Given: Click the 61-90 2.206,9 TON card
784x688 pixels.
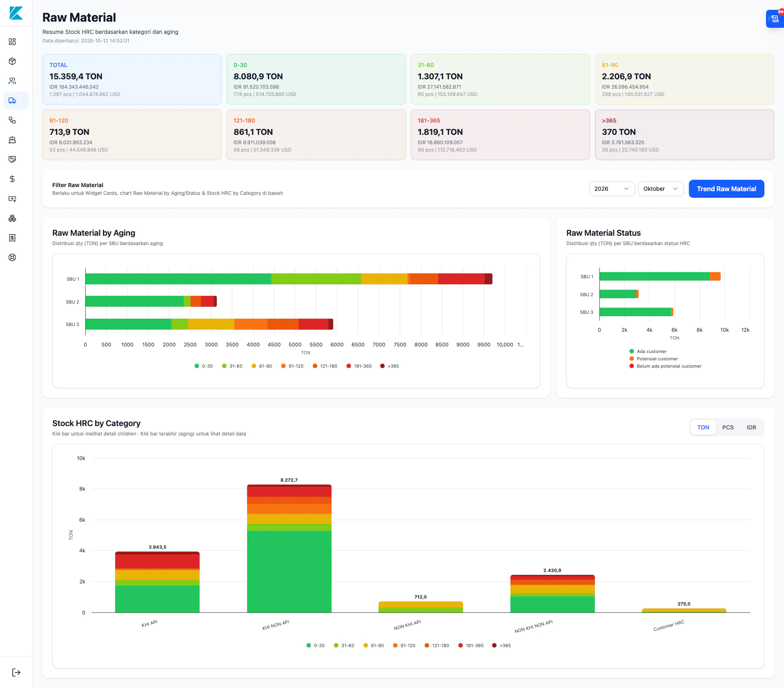Looking at the screenshot, I should pos(684,79).
